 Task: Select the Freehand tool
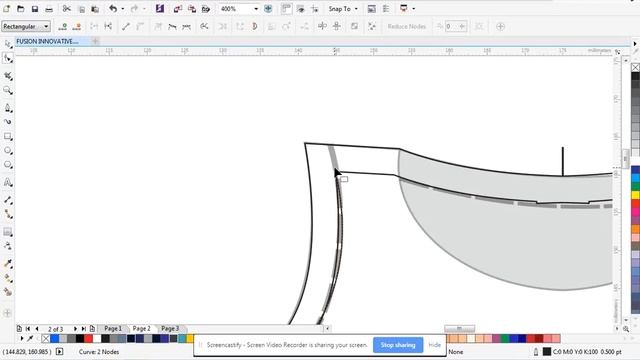pos(8,108)
